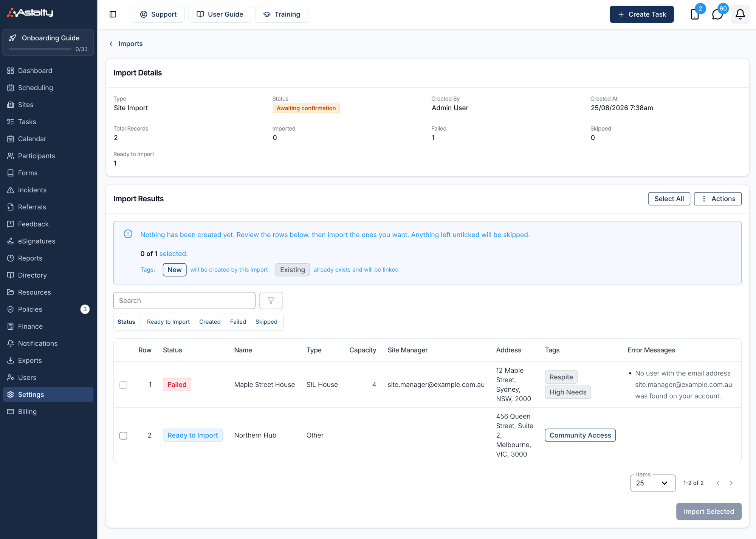Click the Support button
This screenshot has height=539, width=756.
click(x=158, y=14)
